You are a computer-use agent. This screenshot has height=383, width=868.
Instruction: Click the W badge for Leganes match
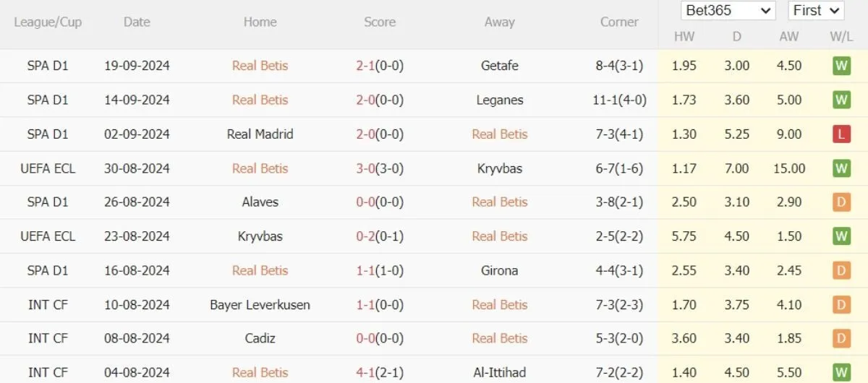click(841, 100)
